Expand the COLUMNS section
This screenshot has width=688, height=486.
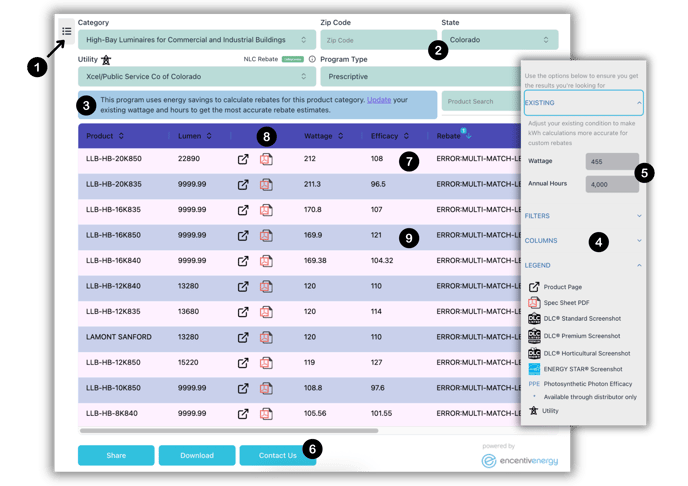coord(583,240)
